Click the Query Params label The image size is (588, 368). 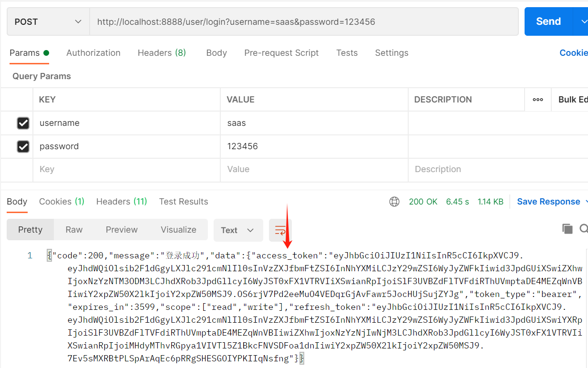pos(41,76)
